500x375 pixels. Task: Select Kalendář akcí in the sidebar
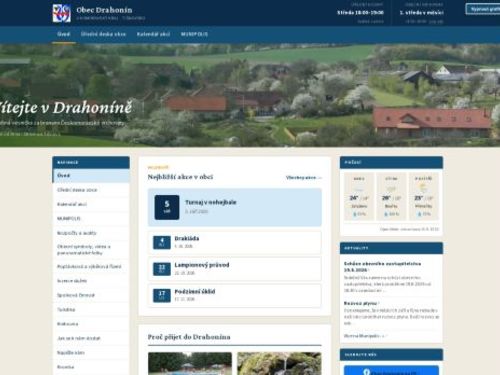click(91, 204)
